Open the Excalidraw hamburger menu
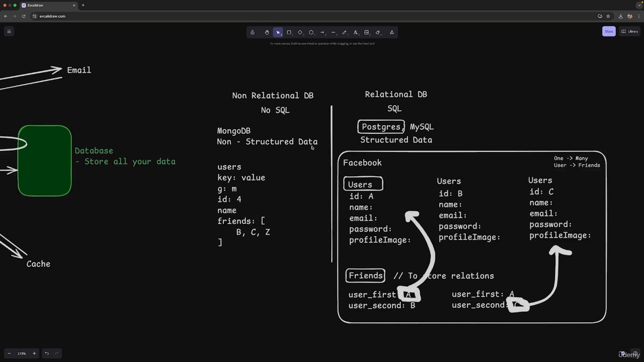Image resolution: width=644 pixels, height=362 pixels. 9,31
